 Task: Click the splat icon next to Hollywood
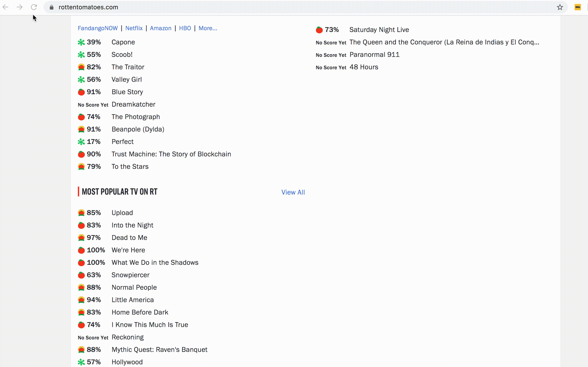point(81,362)
